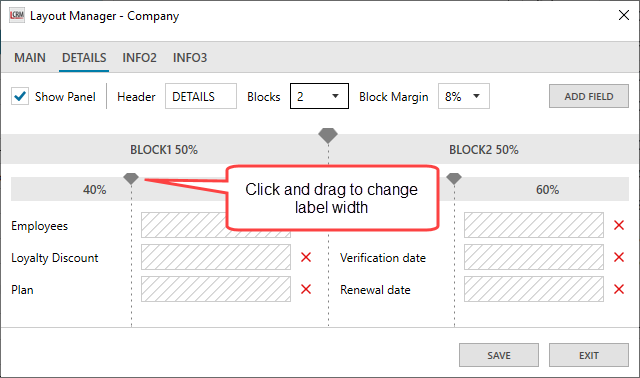Click the BLOCK2 50% header

(x=484, y=150)
